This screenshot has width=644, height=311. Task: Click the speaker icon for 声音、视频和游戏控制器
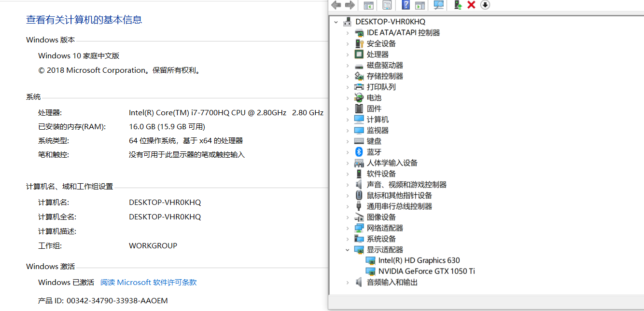click(x=359, y=185)
